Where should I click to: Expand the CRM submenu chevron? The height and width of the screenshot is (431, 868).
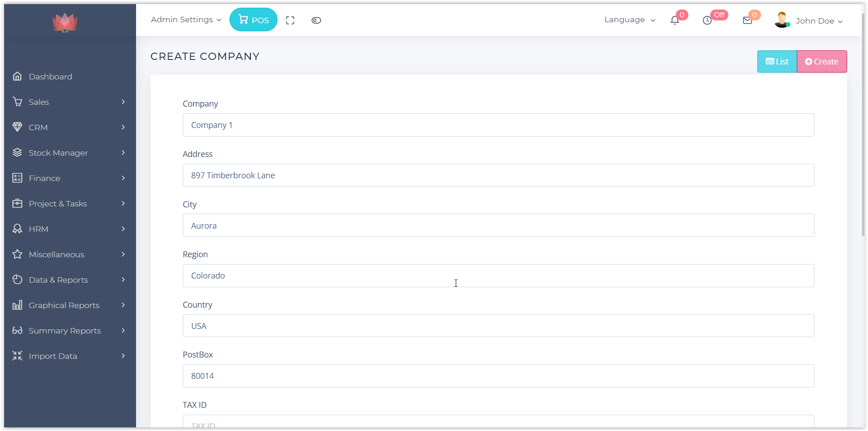coord(123,127)
